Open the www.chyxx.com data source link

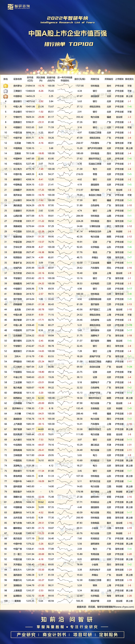click(x=125, y=607)
